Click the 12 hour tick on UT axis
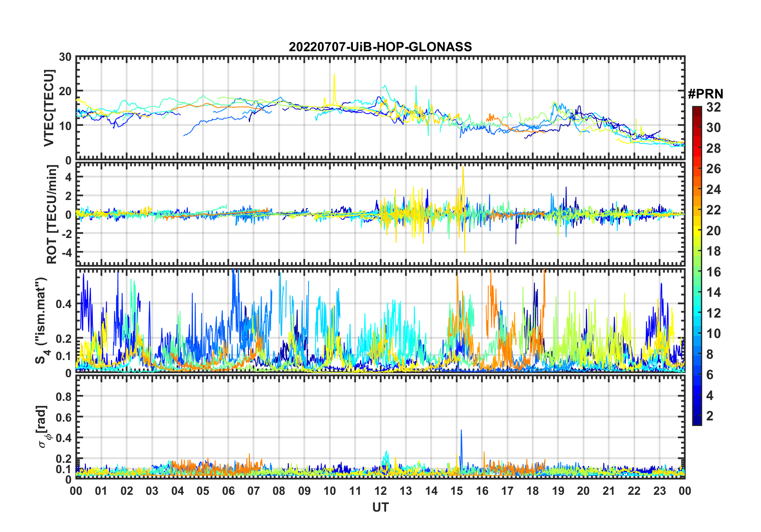The height and width of the screenshot is (532, 761). (x=380, y=491)
